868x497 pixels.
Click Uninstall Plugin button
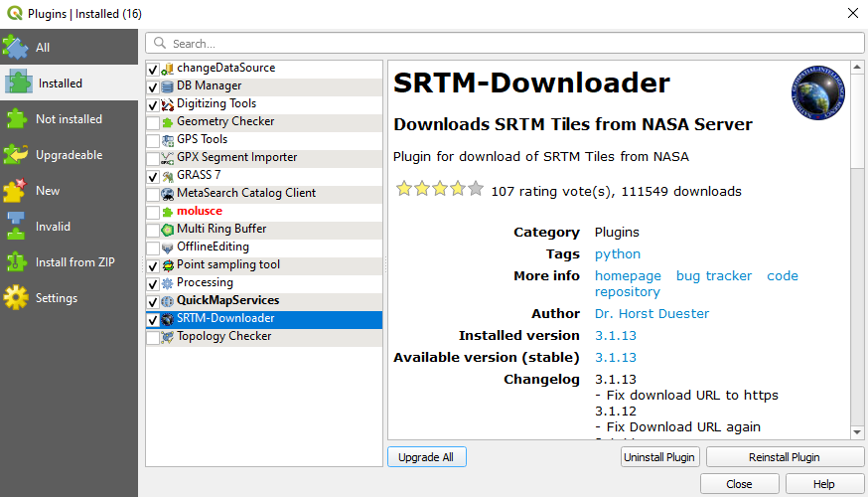pos(659,457)
